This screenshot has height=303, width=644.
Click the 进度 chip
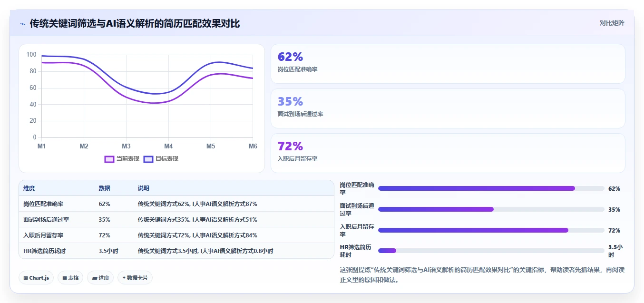point(100,278)
